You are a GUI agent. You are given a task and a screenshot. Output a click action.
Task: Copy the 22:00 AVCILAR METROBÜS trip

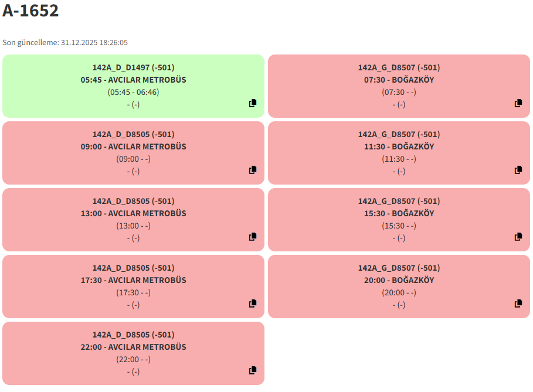pos(253,370)
